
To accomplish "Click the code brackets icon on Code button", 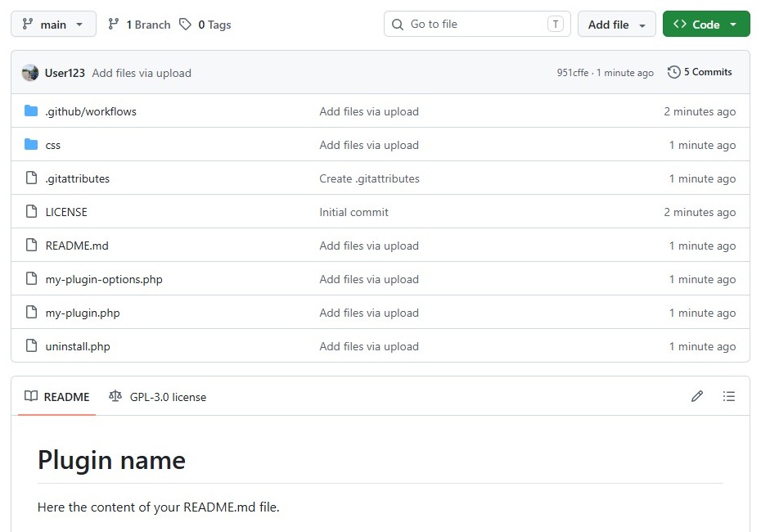I will click(680, 24).
